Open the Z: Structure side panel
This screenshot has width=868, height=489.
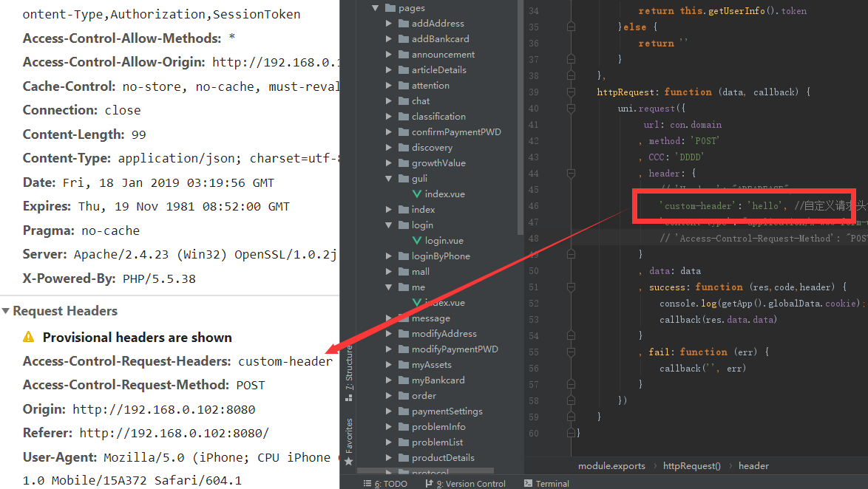click(348, 373)
